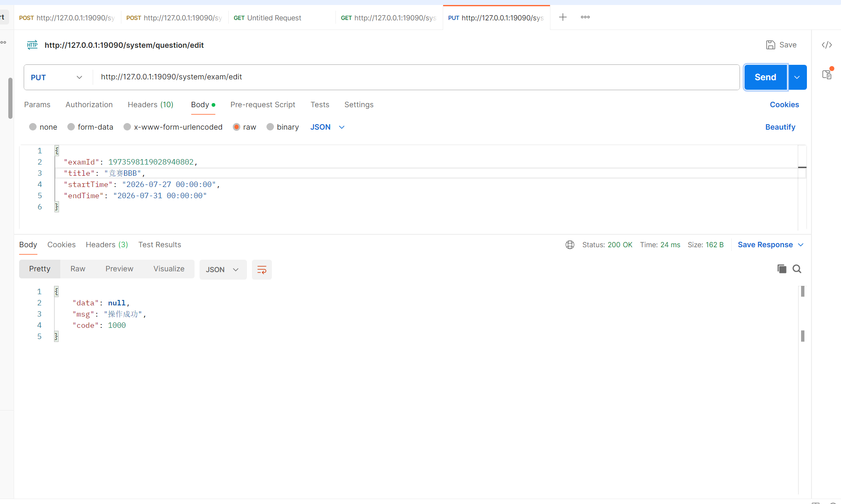Open a new request tab with plus icon
The image size is (841, 504).
tap(562, 17)
